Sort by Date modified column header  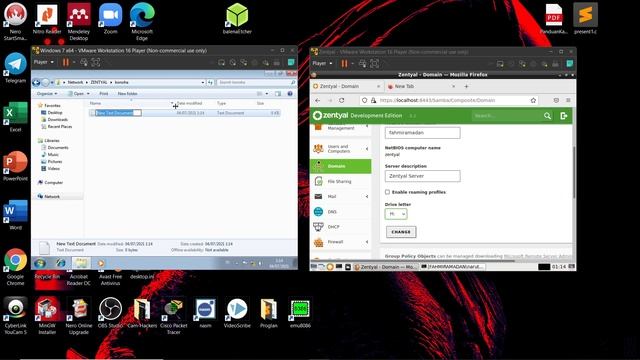[x=189, y=103]
